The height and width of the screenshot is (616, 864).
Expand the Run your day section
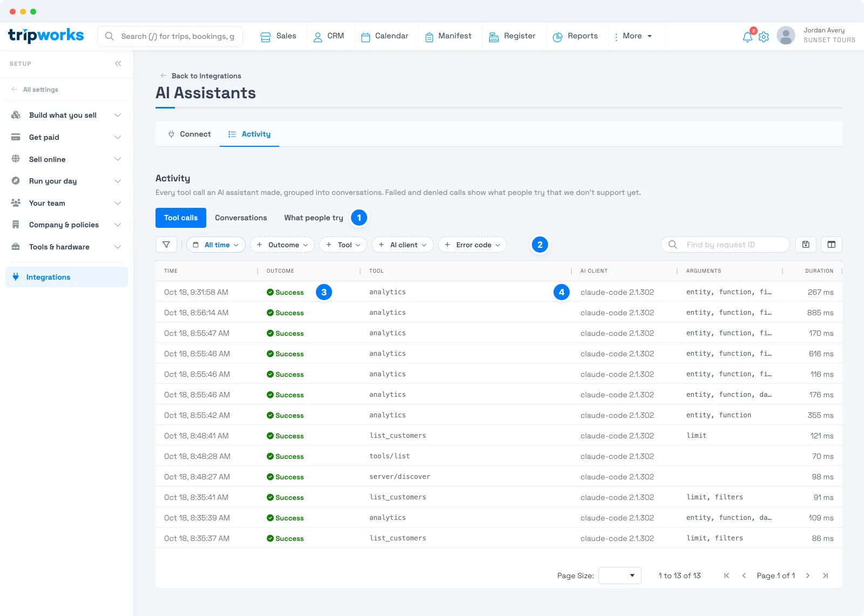point(66,181)
